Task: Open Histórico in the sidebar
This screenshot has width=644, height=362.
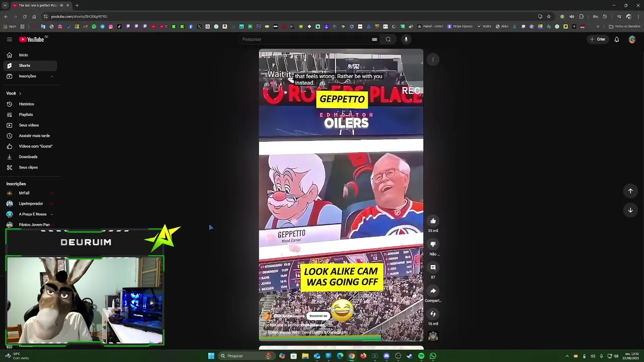Action: pos(30,104)
